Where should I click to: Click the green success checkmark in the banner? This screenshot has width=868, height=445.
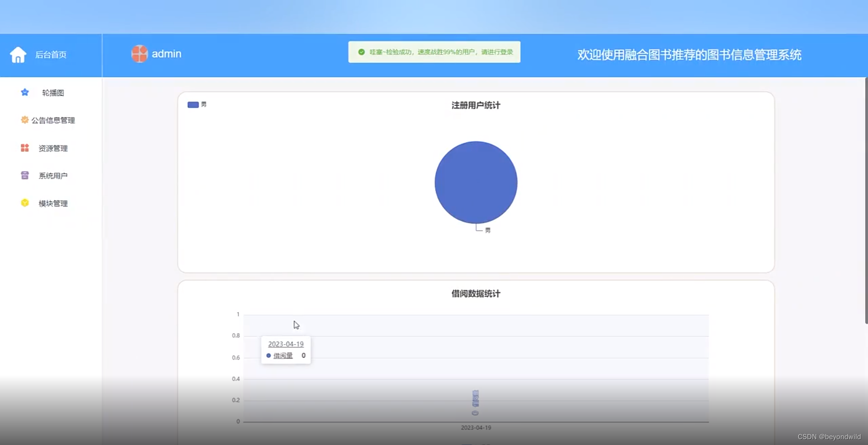click(361, 52)
